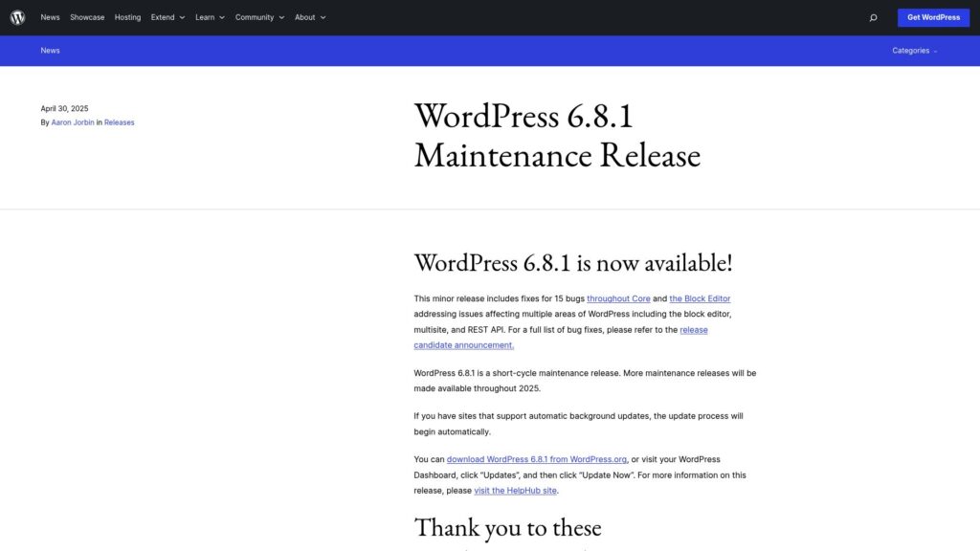Expand the Learn dropdown menu
The image size is (980, 551).
pyautogui.click(x=210, y=17)
